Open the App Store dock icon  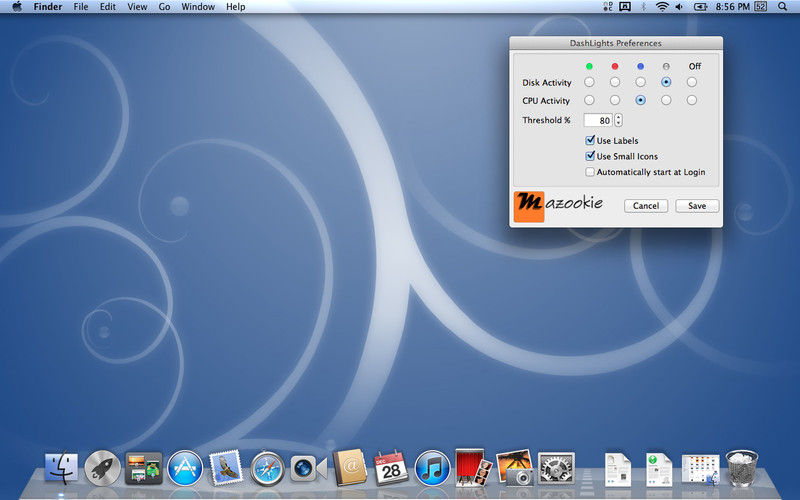[x=185, y=468]
